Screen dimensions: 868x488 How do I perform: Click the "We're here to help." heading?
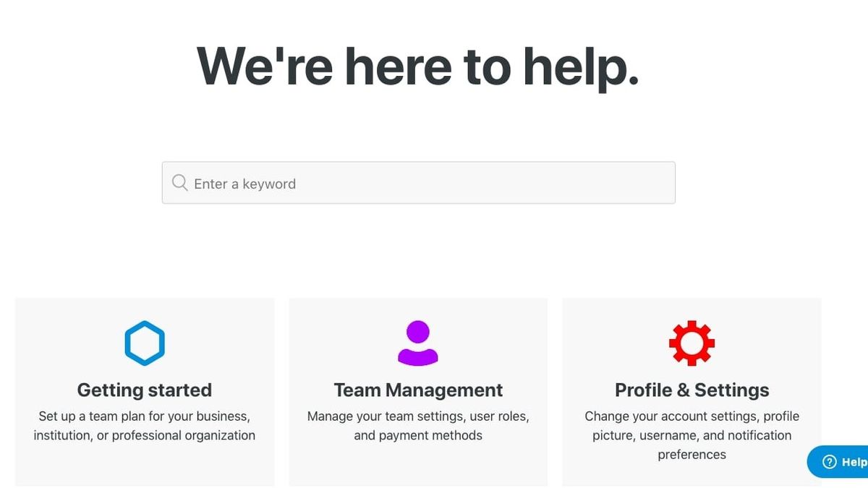[418, 67]
